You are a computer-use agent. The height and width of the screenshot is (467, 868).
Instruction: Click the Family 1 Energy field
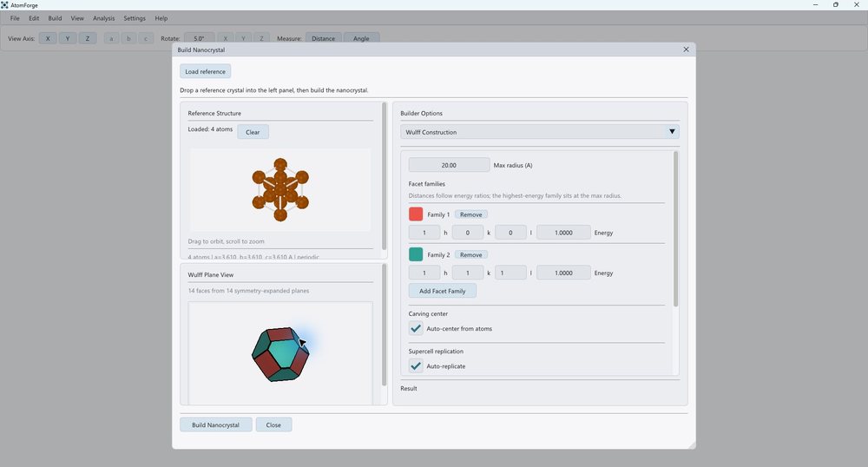point(563,233)
